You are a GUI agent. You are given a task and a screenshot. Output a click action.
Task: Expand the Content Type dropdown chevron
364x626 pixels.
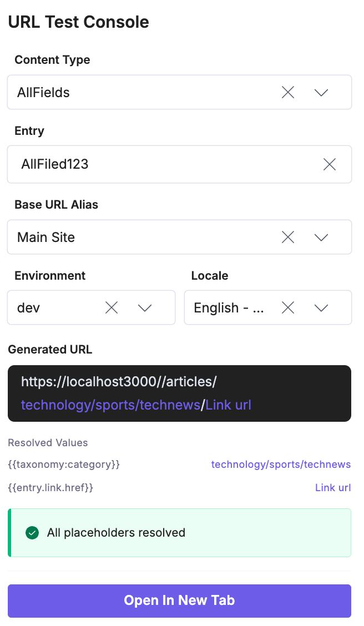(x=321, y=93)
